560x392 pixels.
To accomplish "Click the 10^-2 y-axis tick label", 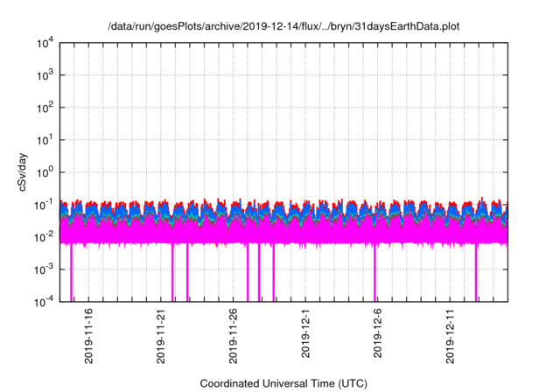I will point(45,237).
